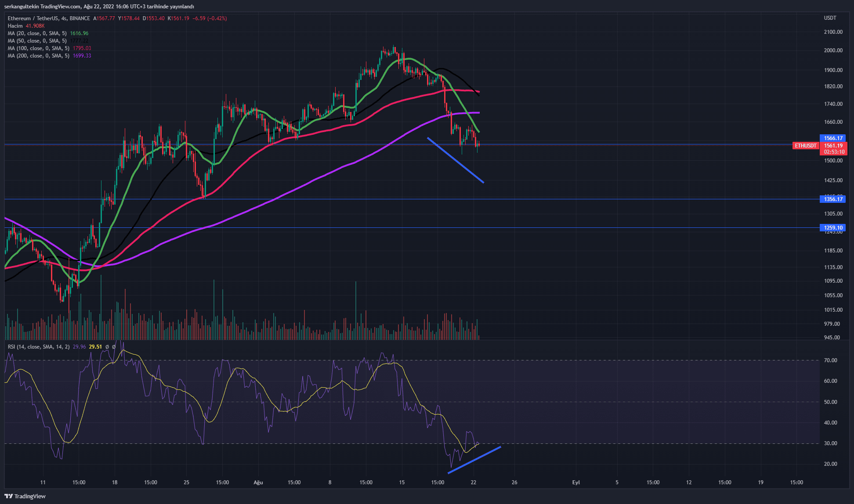Screen dimensions: 854x504
Task: Click the USDT currency label on the price axis
Action: click(x=830, y=18)
